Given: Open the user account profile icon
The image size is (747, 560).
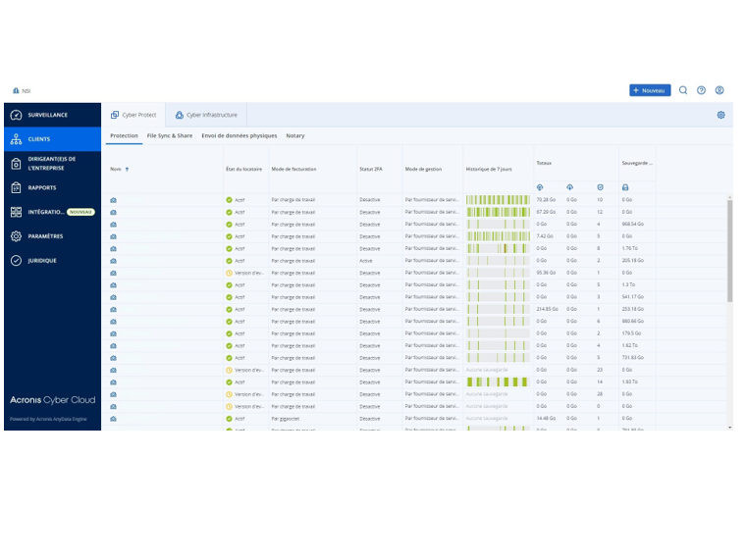Looking at the screenshot, I should click(720, 90).
